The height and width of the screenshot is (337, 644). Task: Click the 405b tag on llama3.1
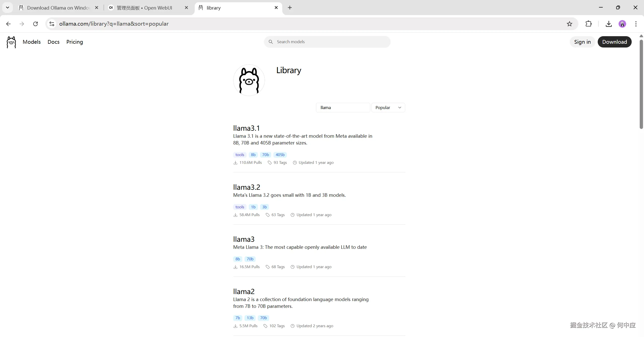pyautogui.click(x=280, y=155)
